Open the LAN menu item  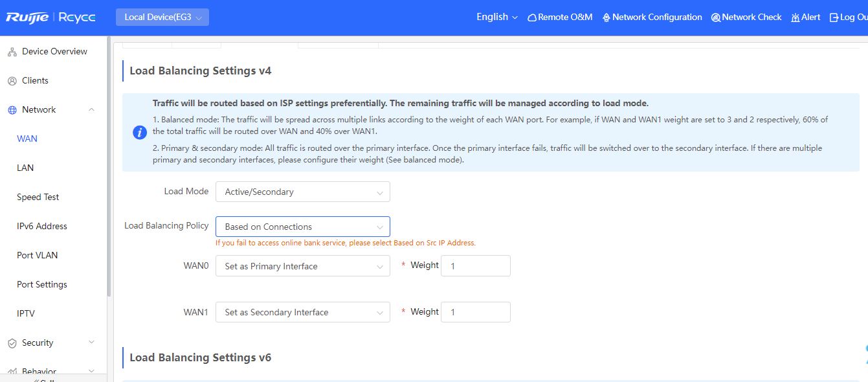coord(25,168)
